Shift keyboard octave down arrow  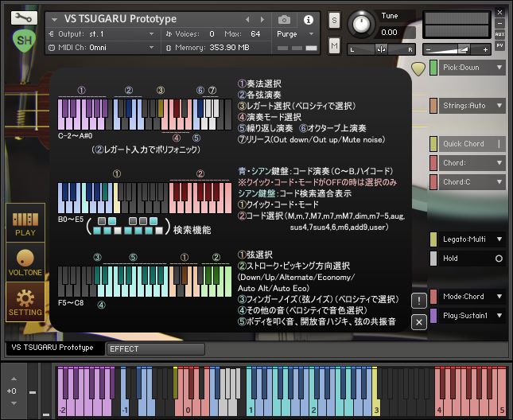click(14, 403)
